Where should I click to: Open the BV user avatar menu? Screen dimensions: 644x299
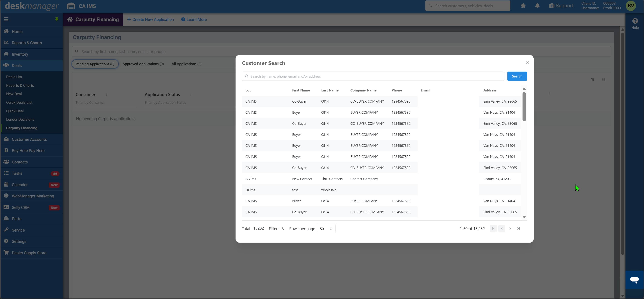[631, 6]
